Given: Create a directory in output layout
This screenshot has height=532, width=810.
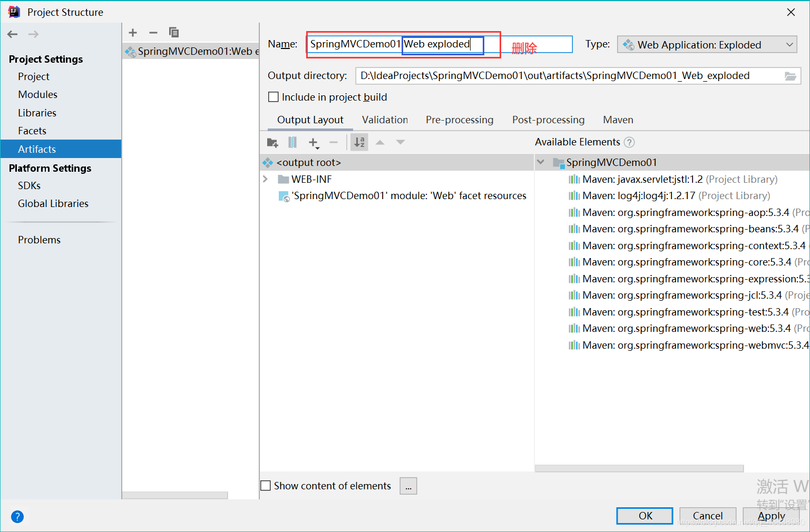Looking at the screenshot, I should click(272, 142).
